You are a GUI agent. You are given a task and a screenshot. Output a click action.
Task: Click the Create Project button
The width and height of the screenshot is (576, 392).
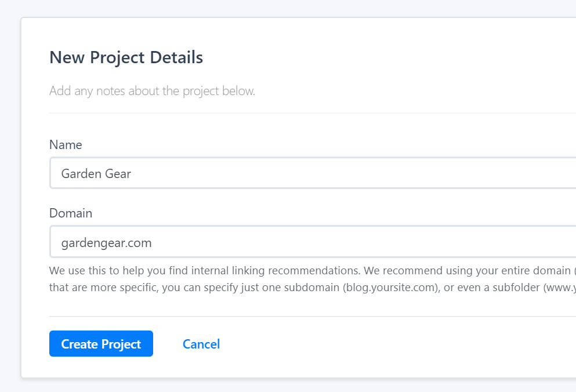click(101, 344)
